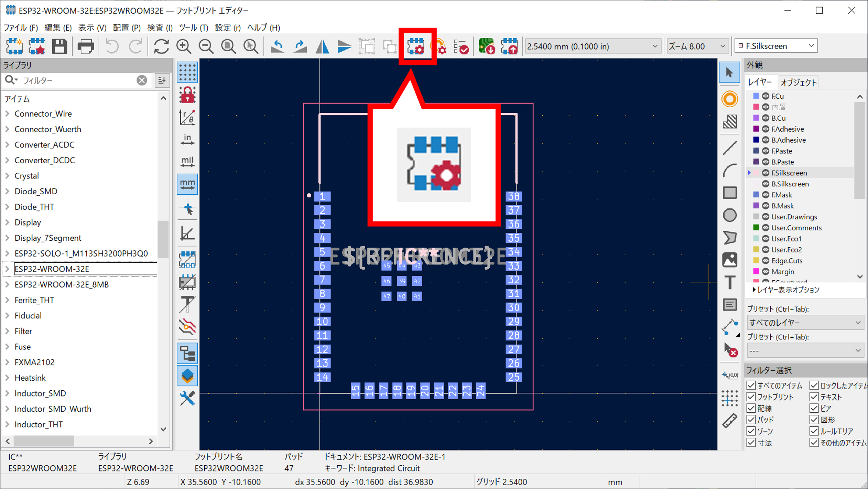Open the grid size dropdown
The width and height of the screenshot is (868, 489).
point(592,46)
